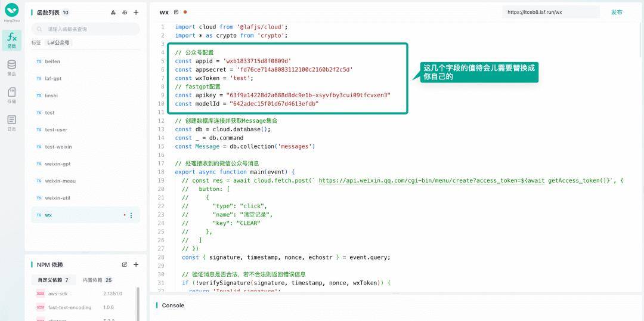Click the import cloud from '@lafjs/cloud' line

coord(231,27)
